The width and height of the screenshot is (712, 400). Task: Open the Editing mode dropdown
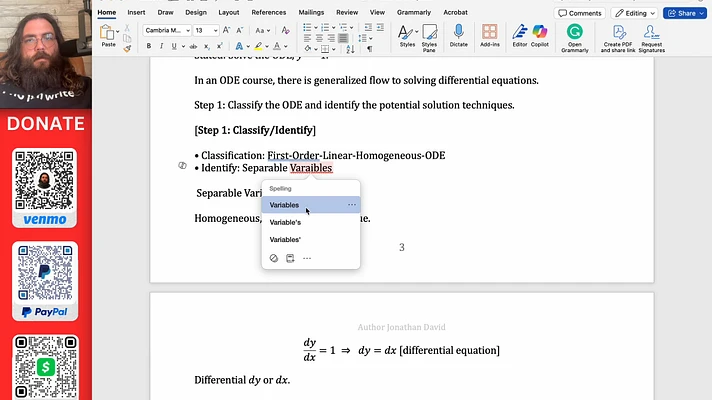(634, 13)
